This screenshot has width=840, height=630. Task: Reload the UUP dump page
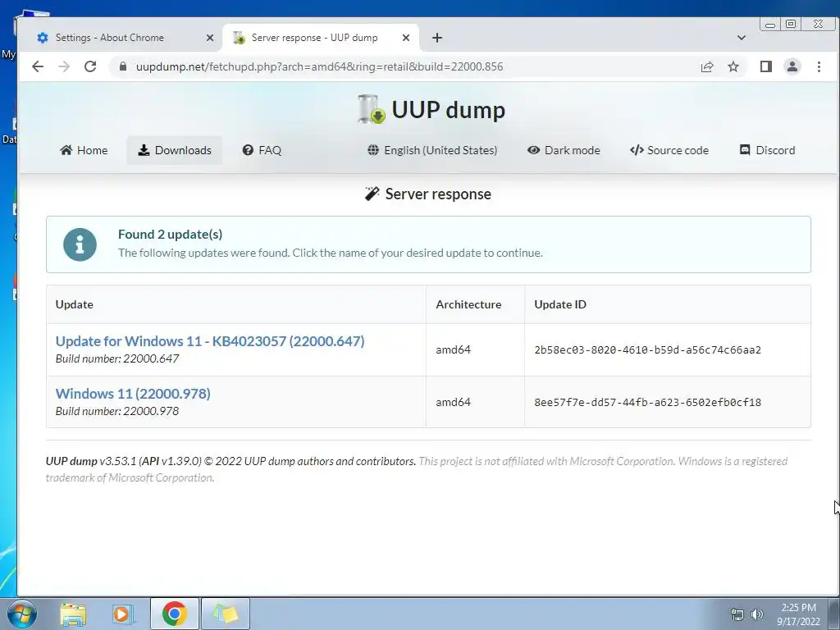point(90,66)
